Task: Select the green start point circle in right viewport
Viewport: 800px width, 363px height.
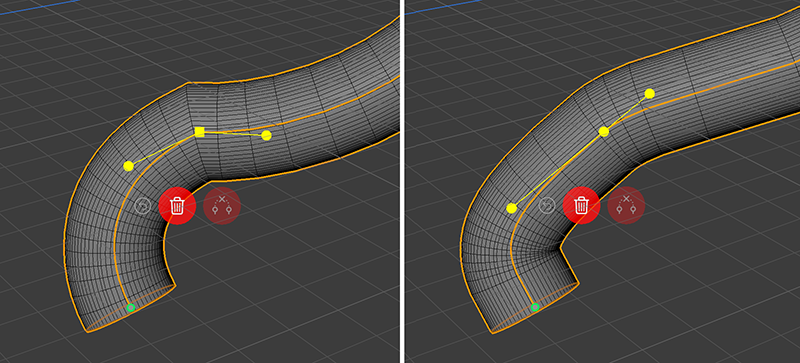Action: [x=535, y=307]
